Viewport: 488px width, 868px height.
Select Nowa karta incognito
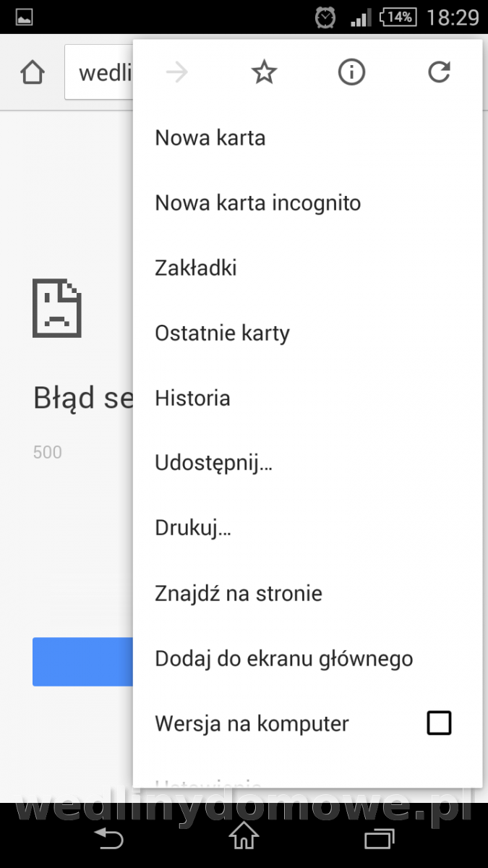(x=257, y=203)
